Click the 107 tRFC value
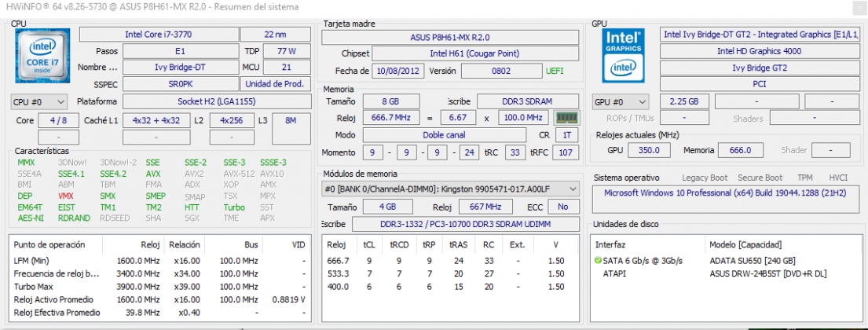The width and height of the screenshot is (868, 330). [x=566, y=152]
